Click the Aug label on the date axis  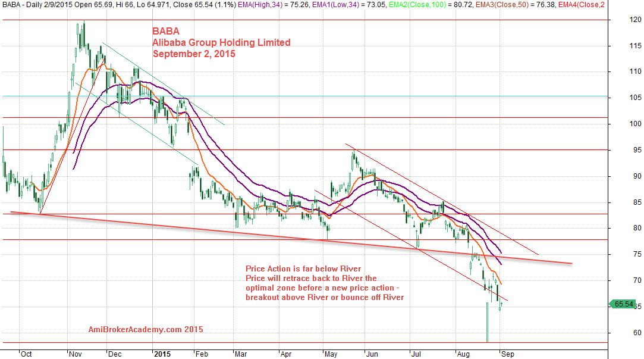[x=463, y=354]
